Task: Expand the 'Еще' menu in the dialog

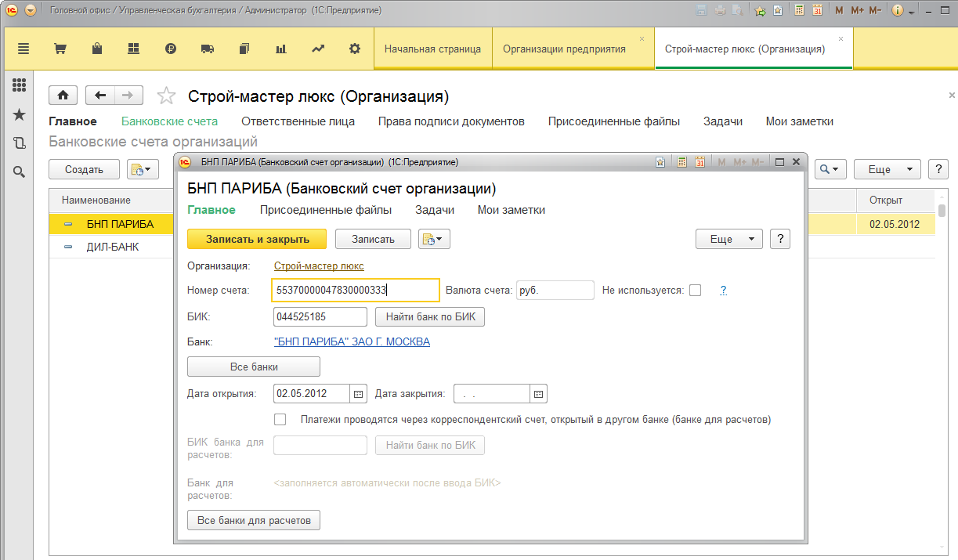Action: coord(728,240)
